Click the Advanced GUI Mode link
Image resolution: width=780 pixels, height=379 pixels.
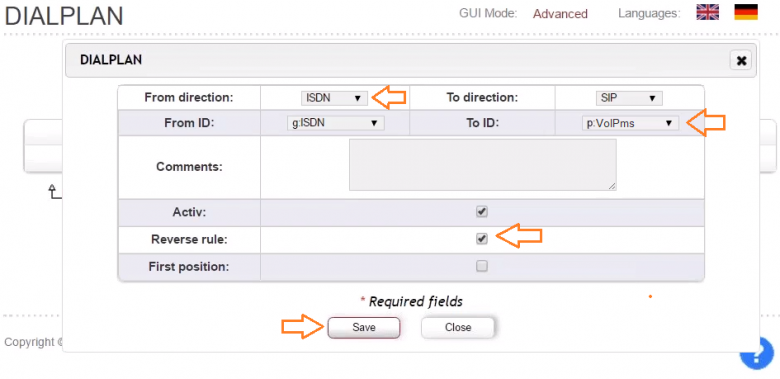[x=560, y=13]
